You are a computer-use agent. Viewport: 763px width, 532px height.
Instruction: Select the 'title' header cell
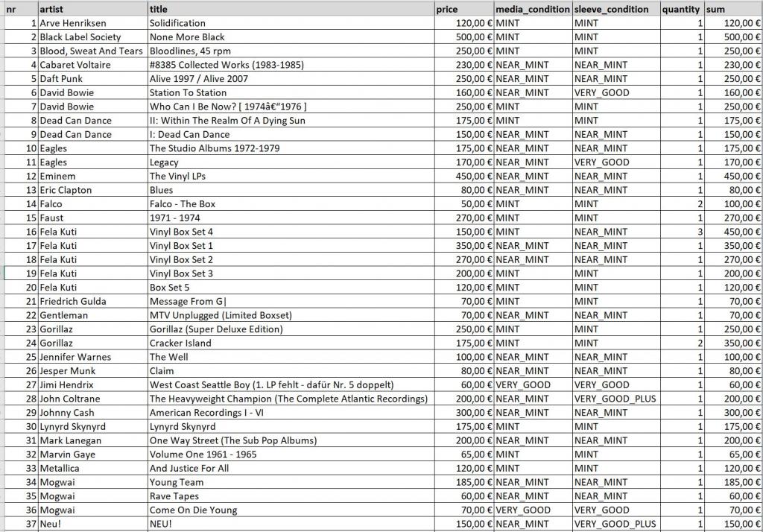[x=291, y=9]
